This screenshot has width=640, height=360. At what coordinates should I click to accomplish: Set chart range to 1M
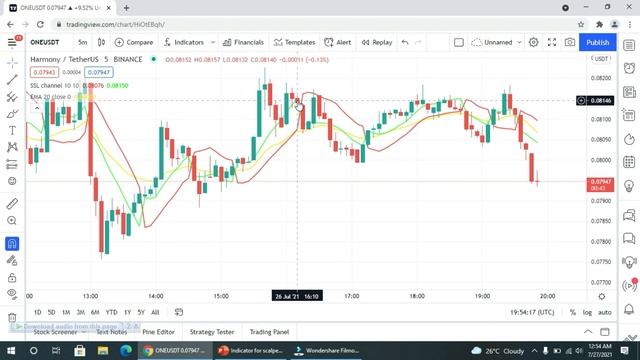click(66, 312)
